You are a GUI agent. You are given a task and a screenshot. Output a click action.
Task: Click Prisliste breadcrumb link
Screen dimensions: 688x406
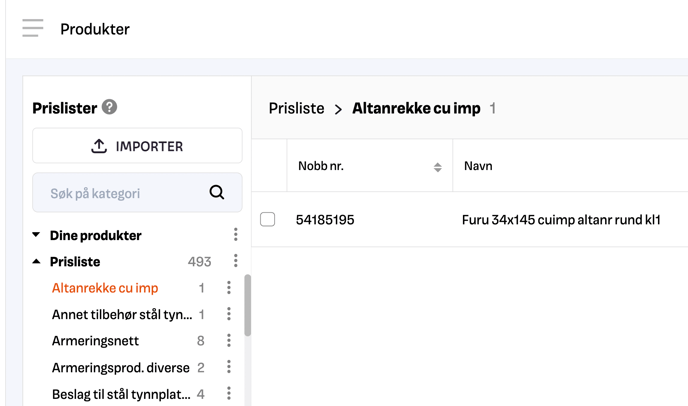click(x=296, y=108)
